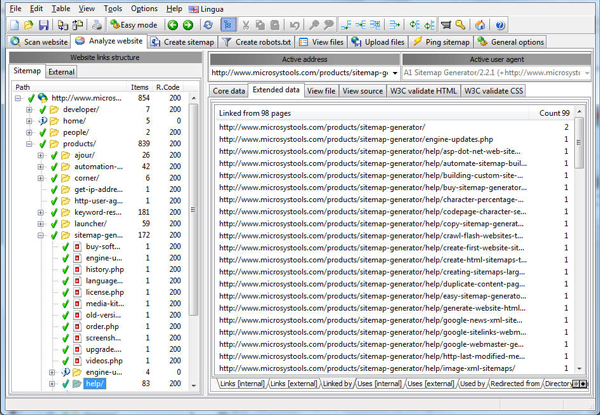This screenshot has height=415, width=600.
Task: Switch to the External tab
Action: coord(61,72)
